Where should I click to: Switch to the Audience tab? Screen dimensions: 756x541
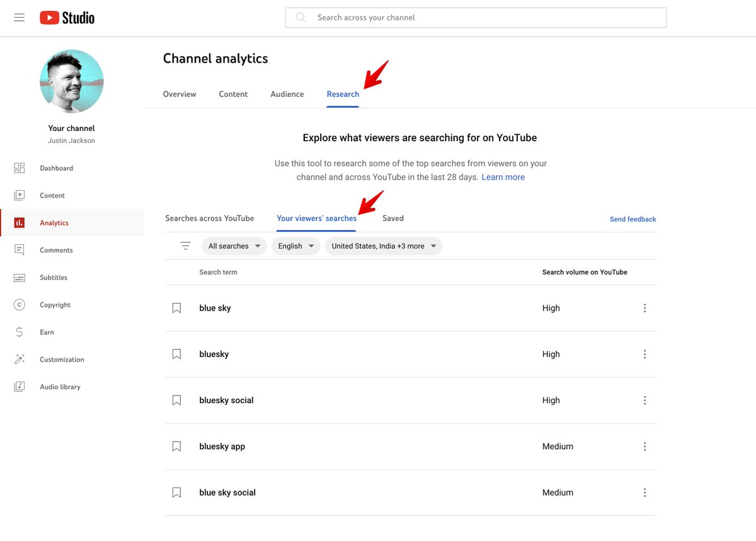coord(287,94)
